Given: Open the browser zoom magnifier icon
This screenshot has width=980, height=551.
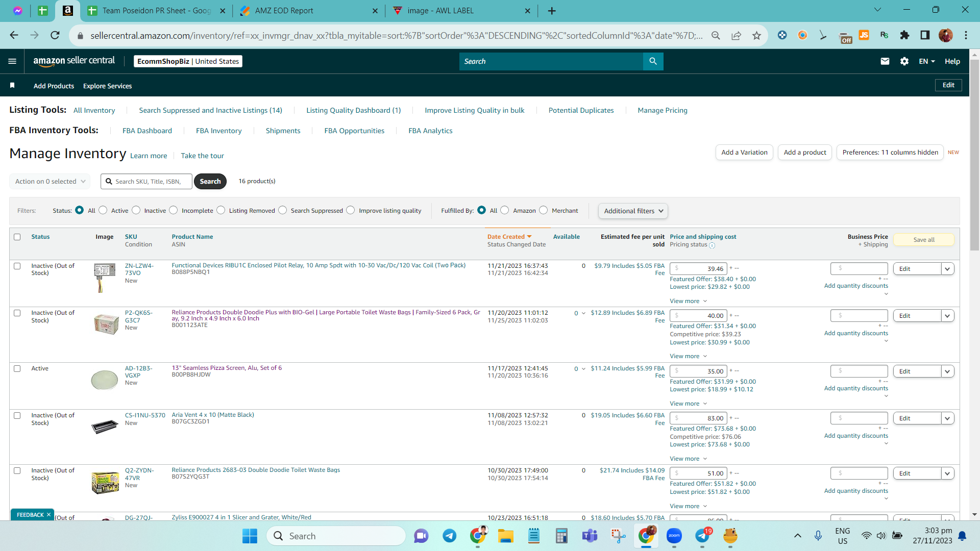Looking at the screenshot, I should (716, 35).
